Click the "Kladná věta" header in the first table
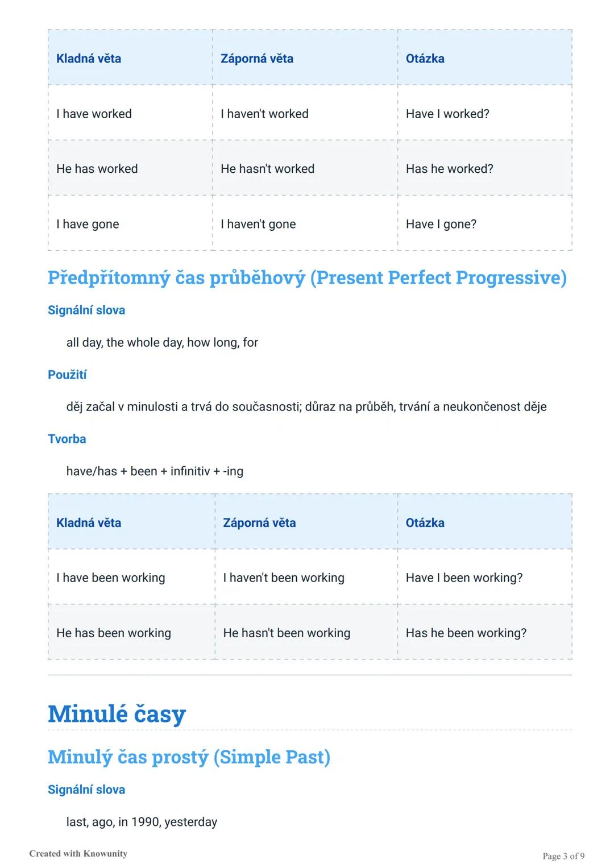614x868 pixels. (x=89, y=59)
